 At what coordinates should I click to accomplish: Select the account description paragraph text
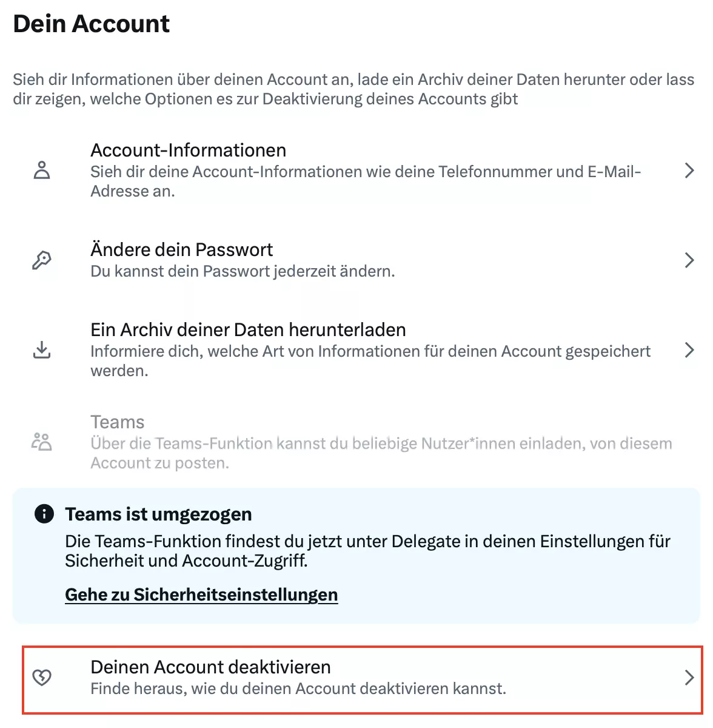(353, 89)
